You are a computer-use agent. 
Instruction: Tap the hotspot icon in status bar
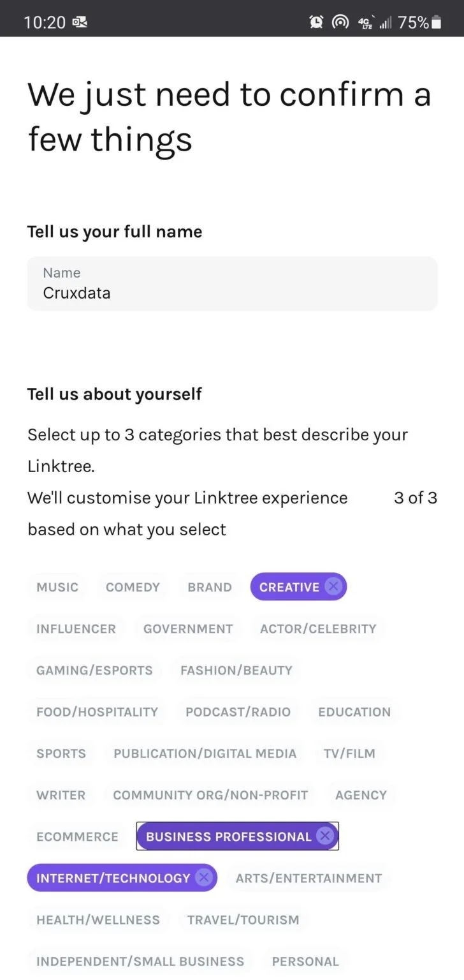[340, 22]
